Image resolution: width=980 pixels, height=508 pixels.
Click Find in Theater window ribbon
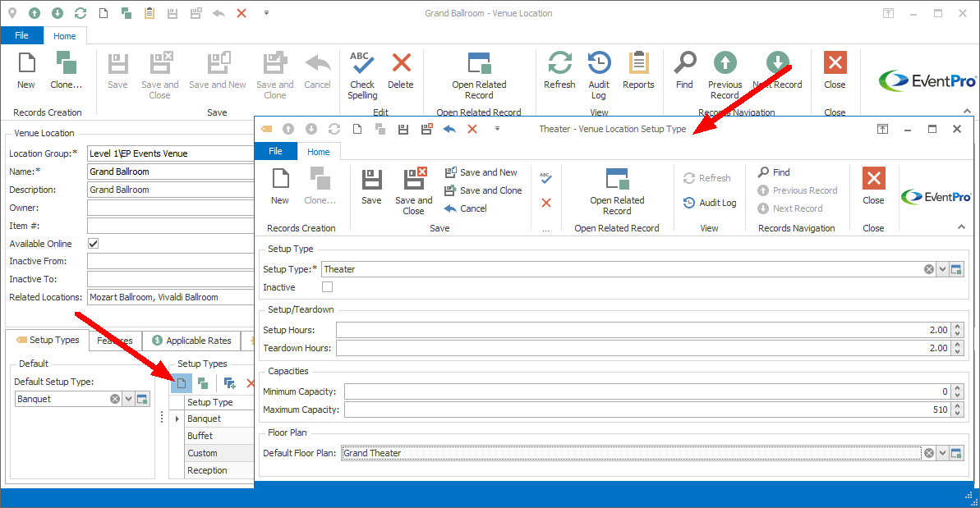click(774, 172)
